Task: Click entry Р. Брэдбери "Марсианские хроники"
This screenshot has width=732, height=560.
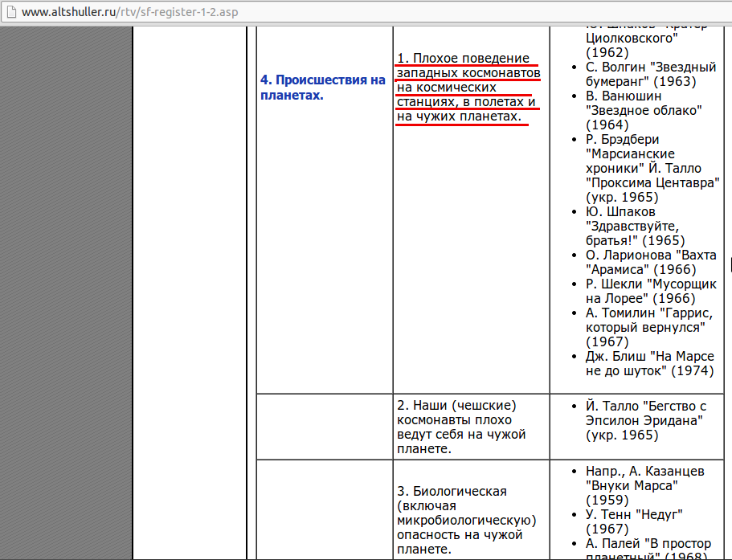Action: coord(630,153)
